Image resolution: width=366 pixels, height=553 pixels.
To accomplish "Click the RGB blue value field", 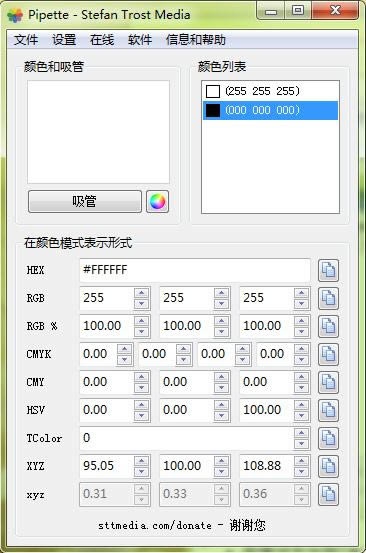I will (267, 298).
